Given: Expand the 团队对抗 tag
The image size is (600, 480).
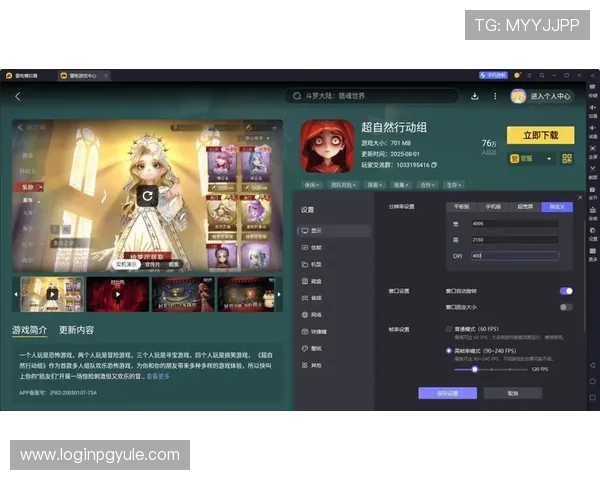Looking at the screenshot, I should [x=343, y=185].
